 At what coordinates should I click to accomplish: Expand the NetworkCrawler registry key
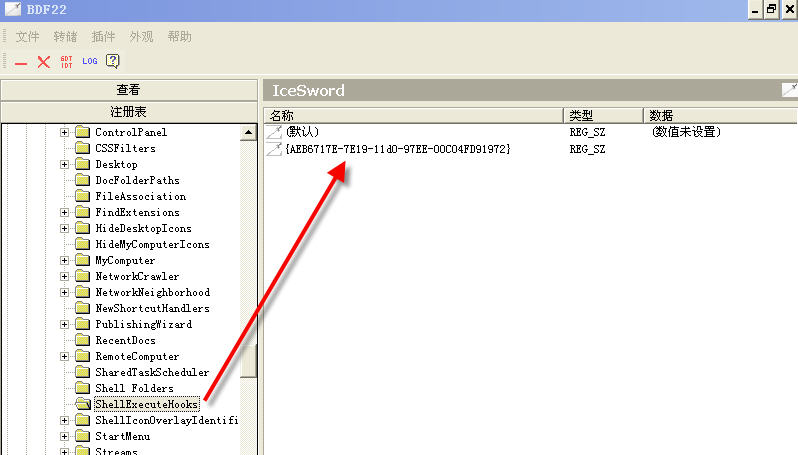point(64,276)
